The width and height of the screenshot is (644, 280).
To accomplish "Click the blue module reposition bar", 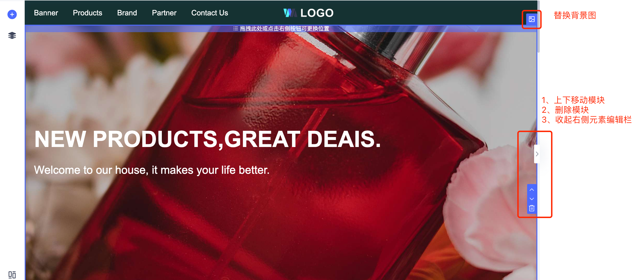I will point(281,28).
